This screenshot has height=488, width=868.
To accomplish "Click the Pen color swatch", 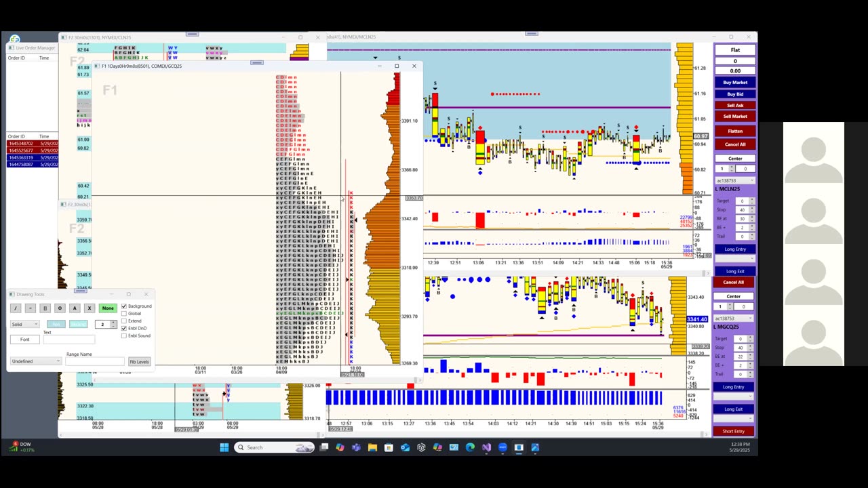I will click(x=56, y=324).
